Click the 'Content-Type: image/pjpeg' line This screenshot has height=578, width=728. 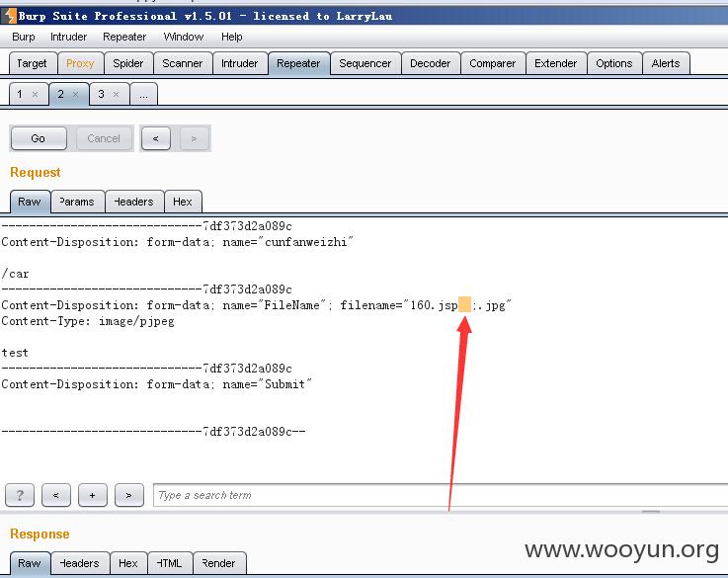(x=88, y=321)
